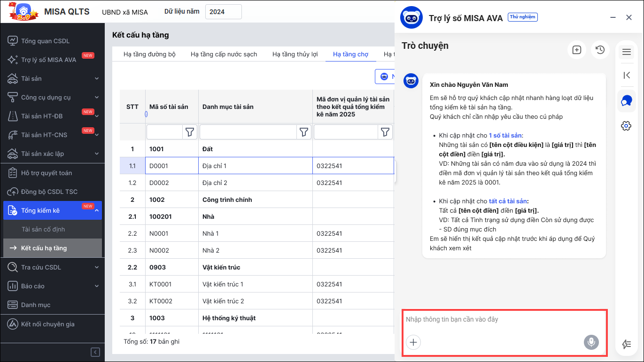Screen dimensions: 644x362
Task: Switch to Hạ tầng đường bộ tab
Action: 149,54
